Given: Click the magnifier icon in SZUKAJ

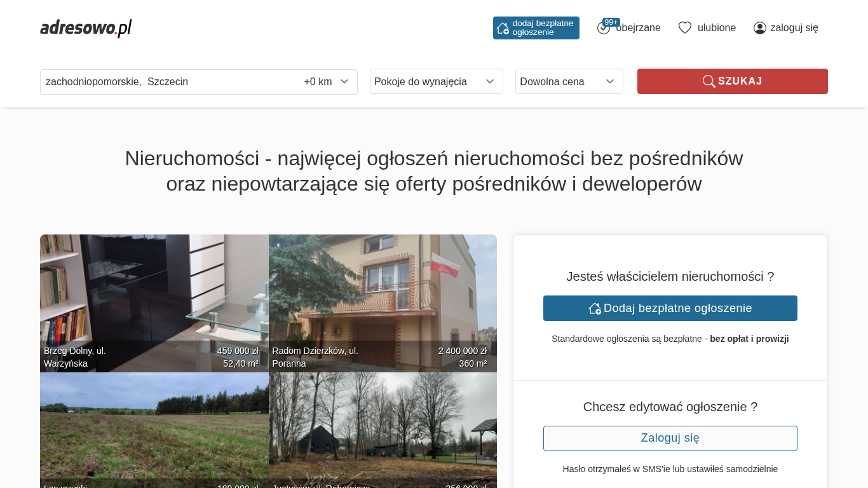Looking at the screenshot, I should 709,81.
